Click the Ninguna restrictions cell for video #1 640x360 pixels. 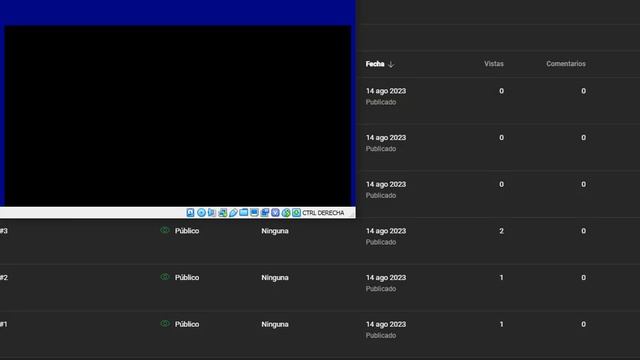275,324
